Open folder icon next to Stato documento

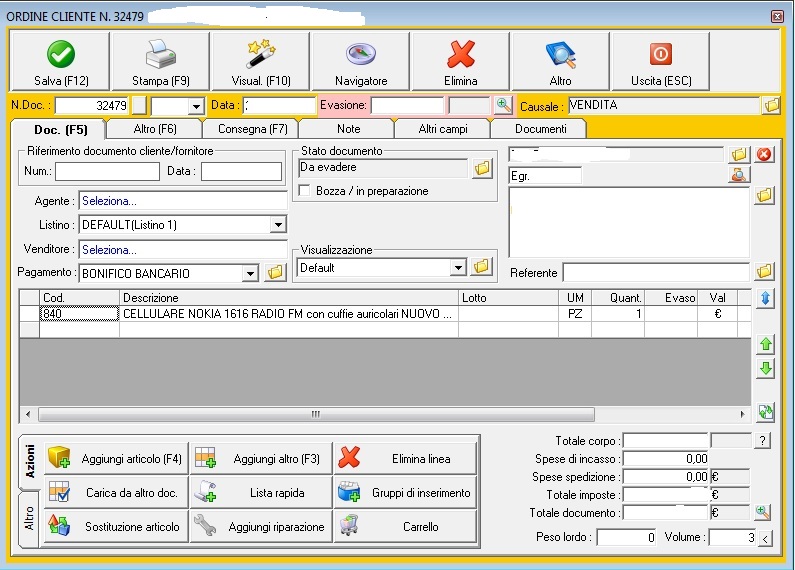(x=482, y=168)
